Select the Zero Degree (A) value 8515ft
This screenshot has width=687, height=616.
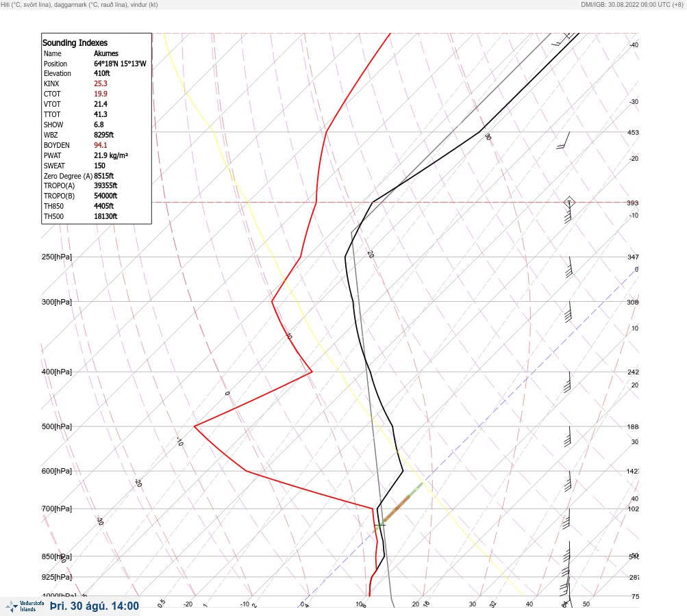104,176
